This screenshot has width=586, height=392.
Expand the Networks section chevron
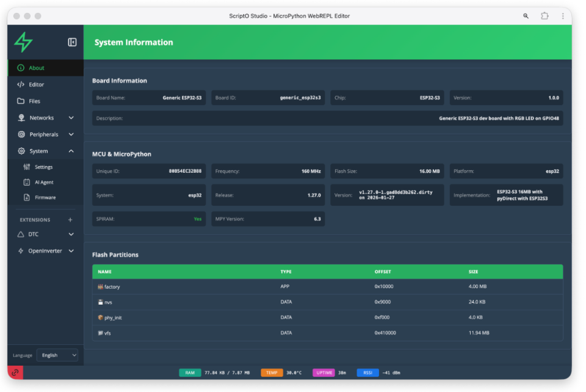tap(71, 118)
